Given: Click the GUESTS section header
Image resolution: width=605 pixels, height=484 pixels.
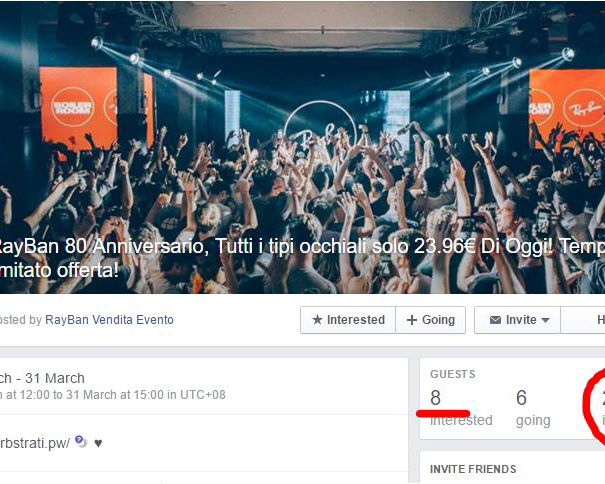Looking at the screenshot, I should (x=453, y=374).
